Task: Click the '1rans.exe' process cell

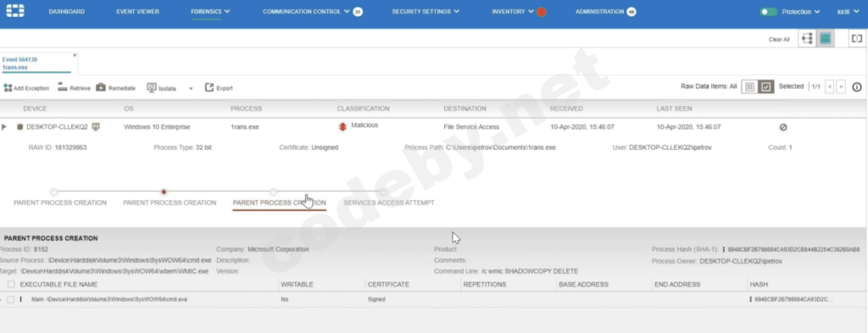Action: click(245, 126)
